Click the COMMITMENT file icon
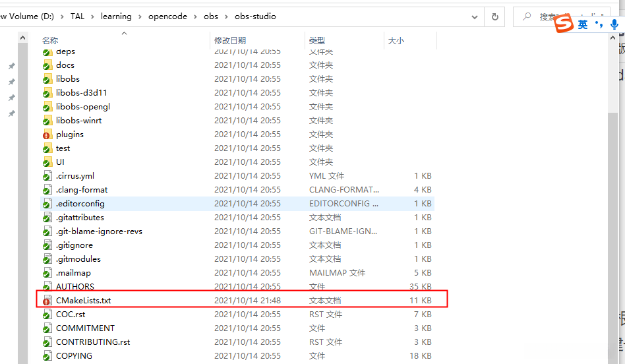This screenshot has height=364, width=625. point(47,328)
